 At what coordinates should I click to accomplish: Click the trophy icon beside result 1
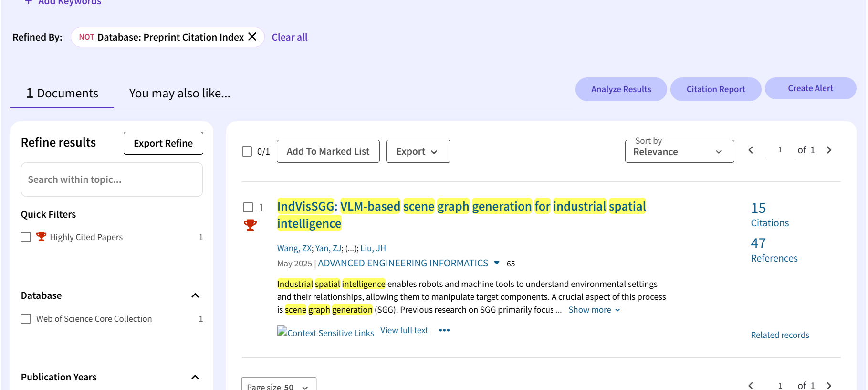250,225
